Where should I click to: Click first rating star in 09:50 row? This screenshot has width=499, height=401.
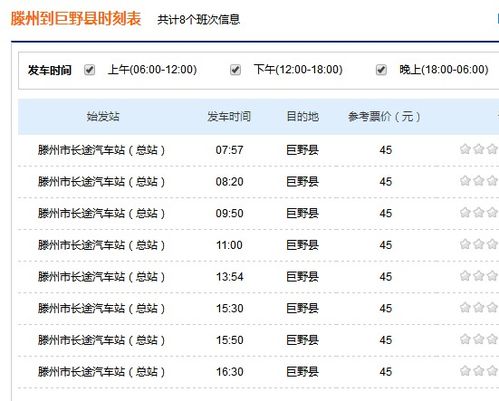(x=465, y=212)
